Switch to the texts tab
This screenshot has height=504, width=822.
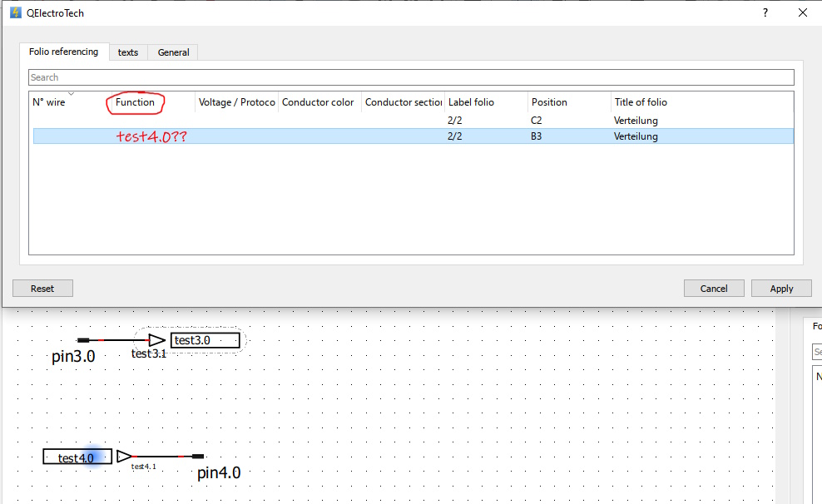[x=128, y=52]
